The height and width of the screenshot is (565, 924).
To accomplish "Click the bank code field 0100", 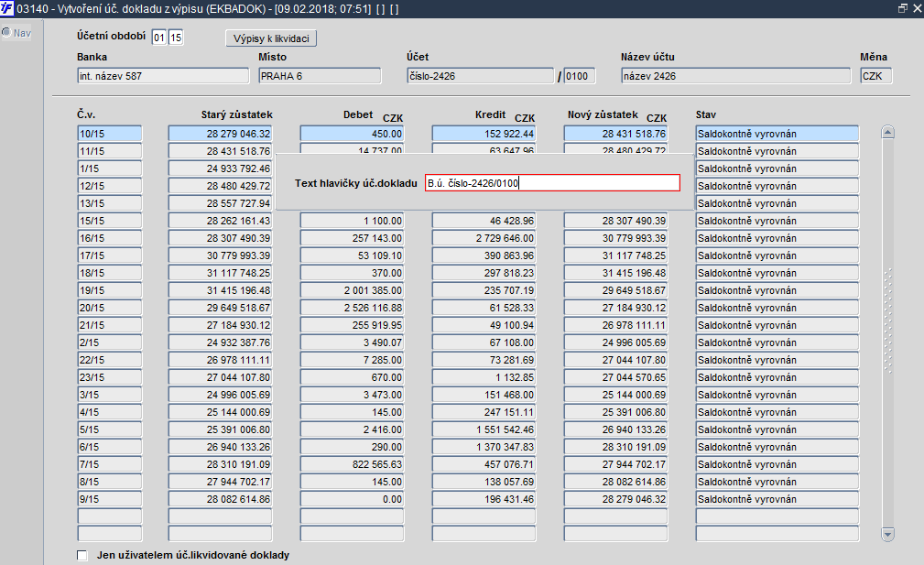I will [x=580, y=76].
